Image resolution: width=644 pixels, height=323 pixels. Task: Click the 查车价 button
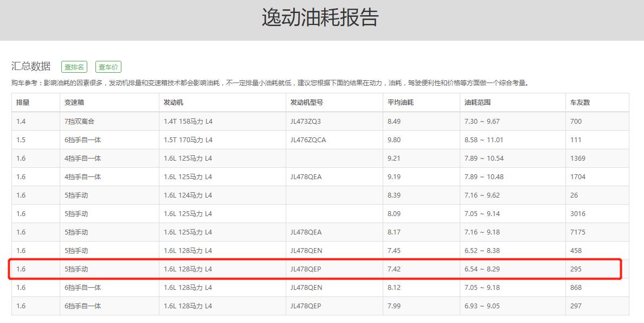pyautogui.click(x=108, y=66)
